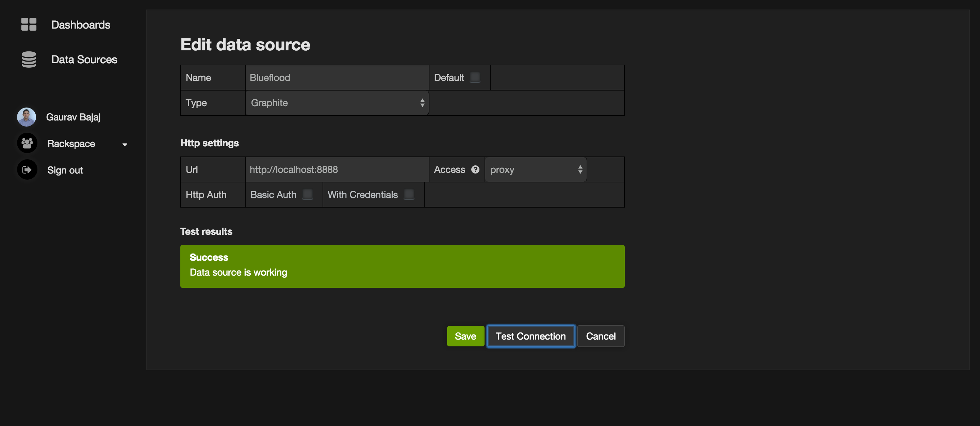Click the Name field containing Blueflood

click(337, 78)
